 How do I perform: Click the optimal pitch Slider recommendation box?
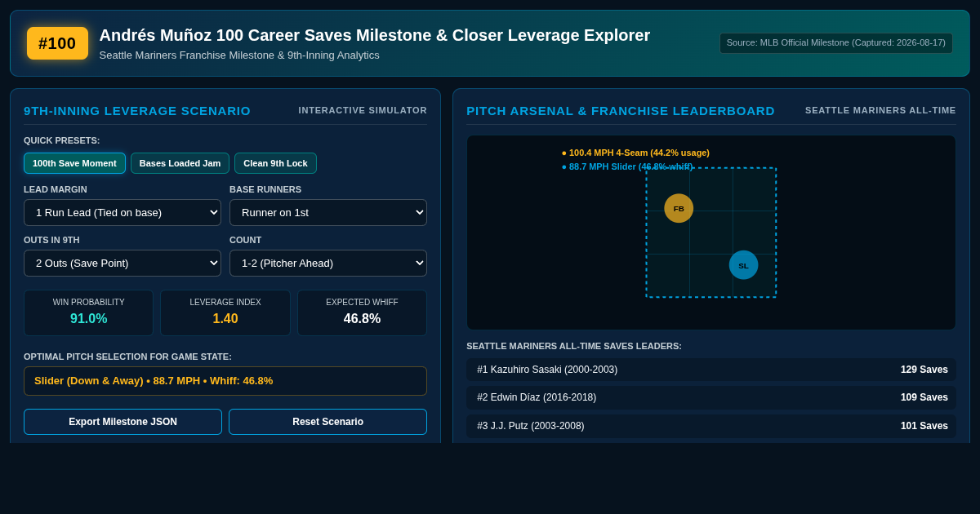tap(225, 381)
